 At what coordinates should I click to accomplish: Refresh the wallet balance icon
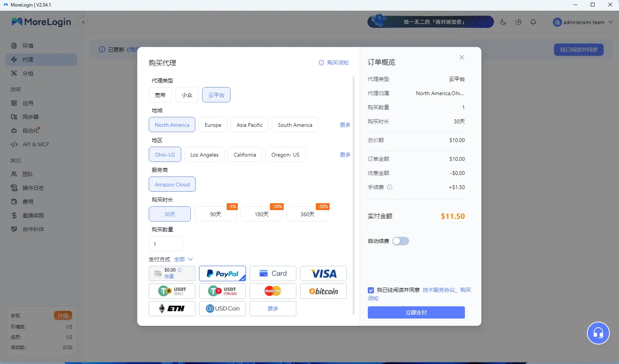[x=180, y=270]
